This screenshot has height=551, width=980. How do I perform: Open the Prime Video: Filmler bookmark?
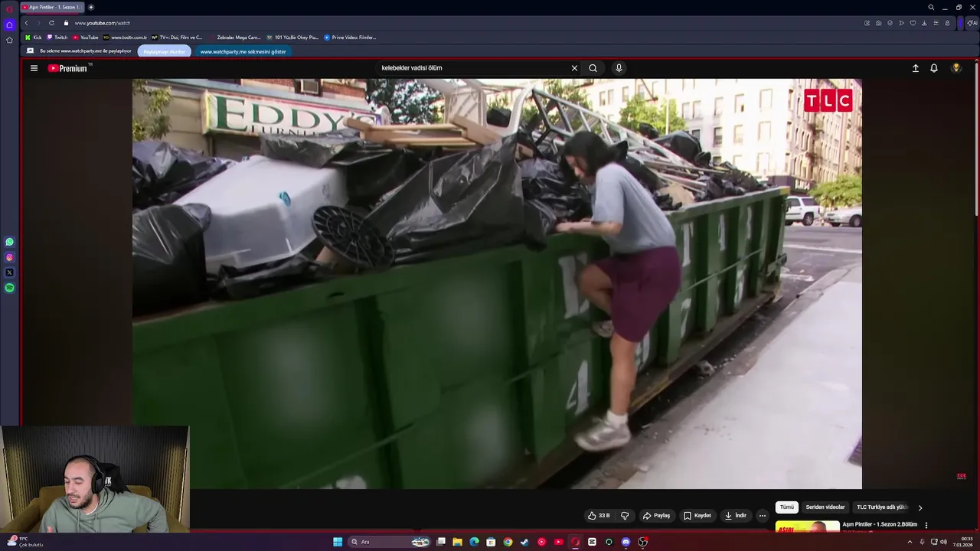350,37
